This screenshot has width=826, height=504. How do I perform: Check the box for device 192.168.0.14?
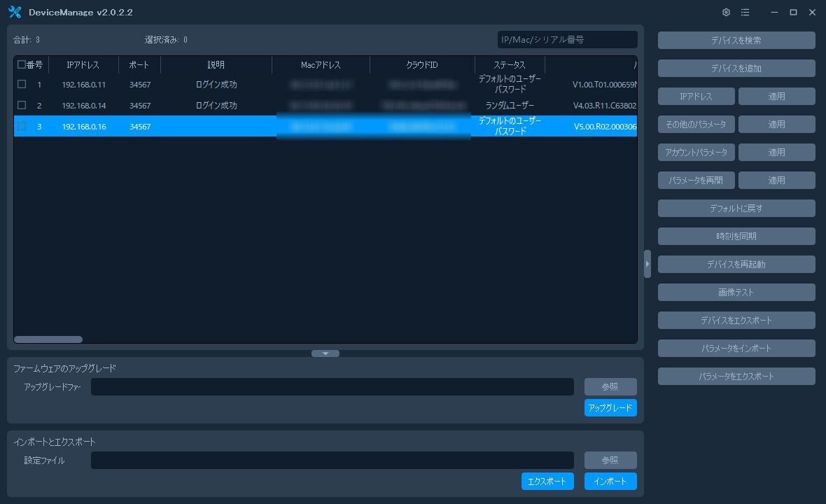pos(22,105)
